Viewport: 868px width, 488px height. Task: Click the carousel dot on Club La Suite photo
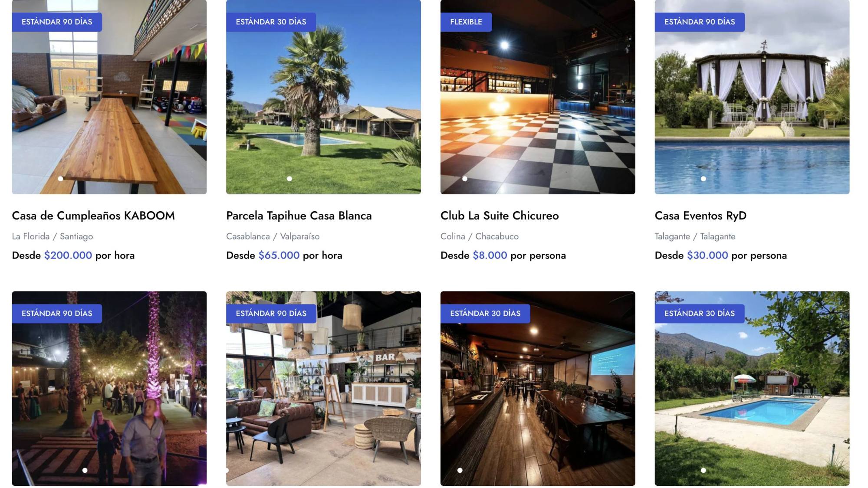coord(465,179)
